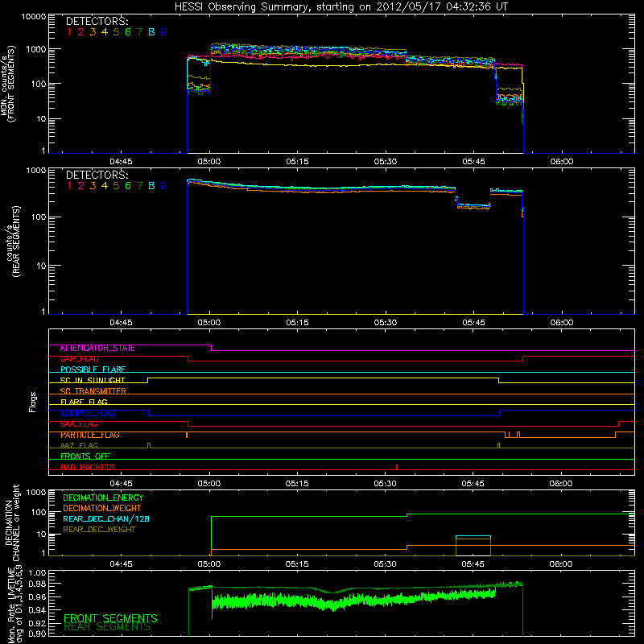Image resolution: width=644 pixels, height=644 pixels.
Task: Select dark green detector 7 in rear legend
Action: click(x=139, y=186)
